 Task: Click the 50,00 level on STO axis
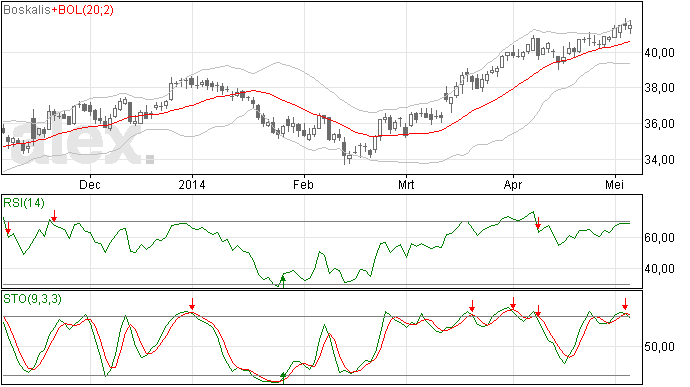coord(659,347)
